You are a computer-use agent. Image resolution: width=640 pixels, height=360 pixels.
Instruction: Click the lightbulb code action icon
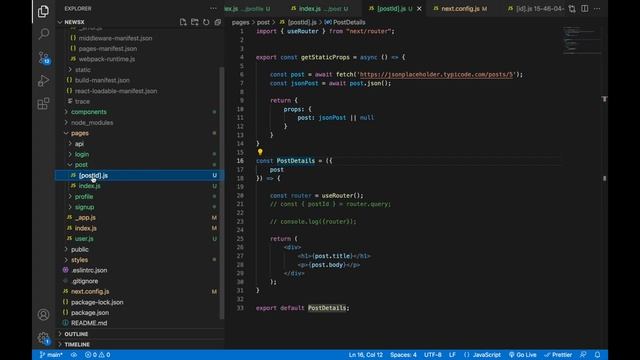pyautogui.click(x=260, y=152)
